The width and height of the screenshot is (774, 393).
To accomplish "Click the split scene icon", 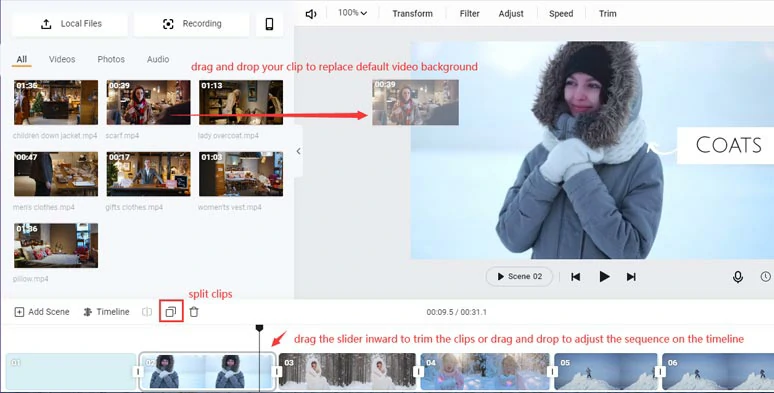I will click(x=147, y=312).
